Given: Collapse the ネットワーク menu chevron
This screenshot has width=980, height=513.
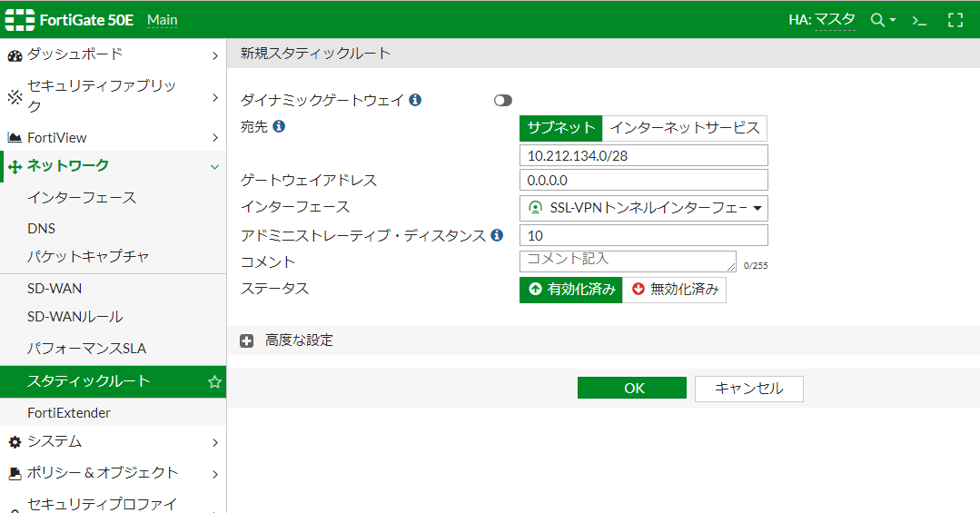Looking at the screenshot, I should point(214,167).
